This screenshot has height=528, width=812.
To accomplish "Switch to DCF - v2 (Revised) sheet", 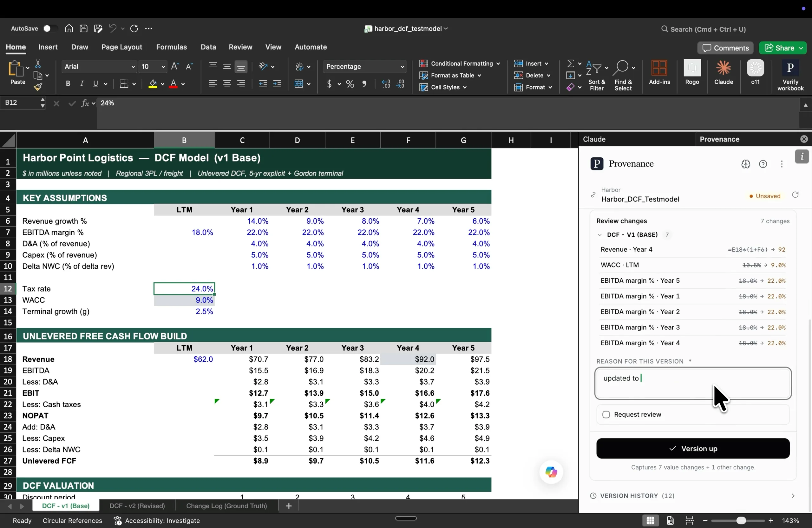I will coord(137,506).
